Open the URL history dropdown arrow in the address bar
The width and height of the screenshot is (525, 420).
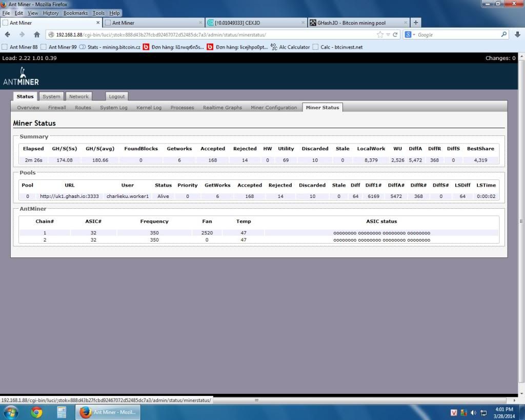[388, 35]
